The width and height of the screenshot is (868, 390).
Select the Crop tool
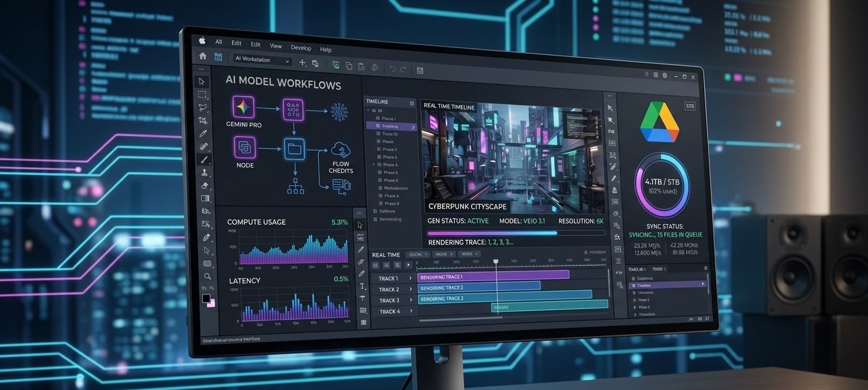tap(203, 120)
